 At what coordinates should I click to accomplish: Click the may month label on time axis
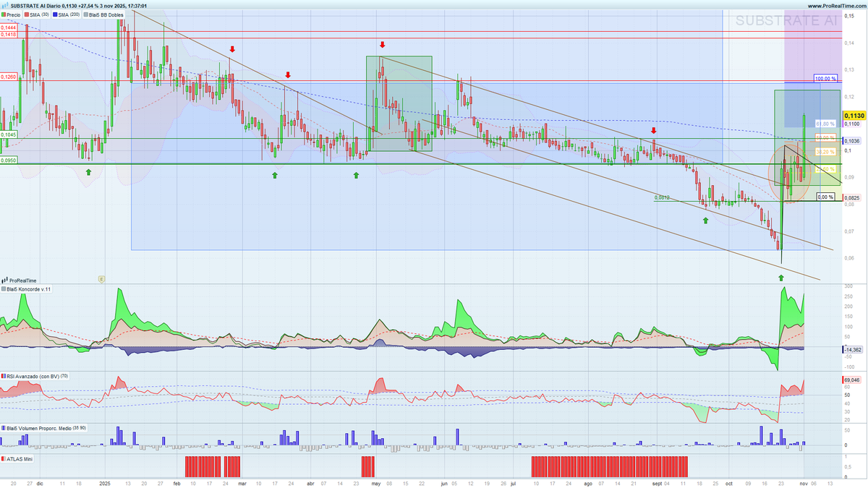click(375, 482)
